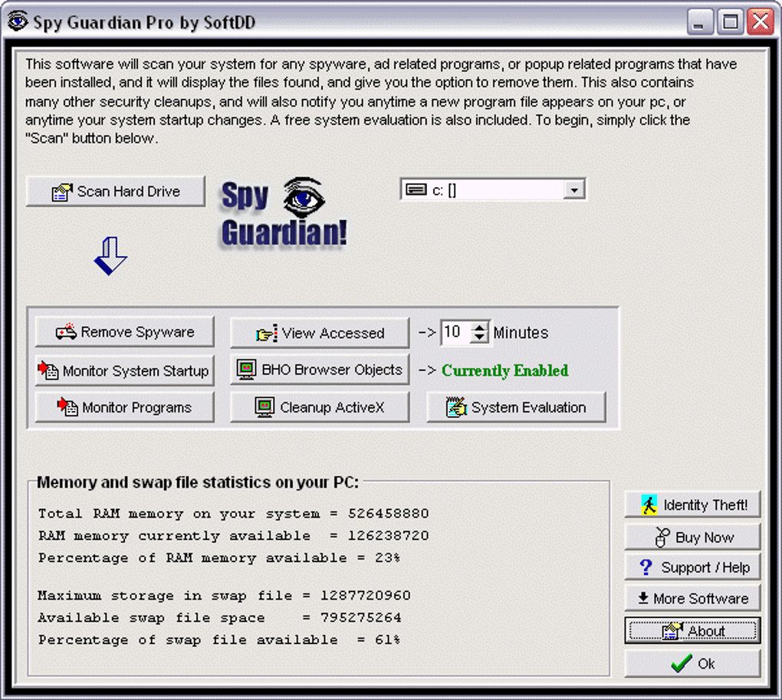The image size is (782, 700).
Task: Click the Total RAM memory value 526458880
Action: 389,513
